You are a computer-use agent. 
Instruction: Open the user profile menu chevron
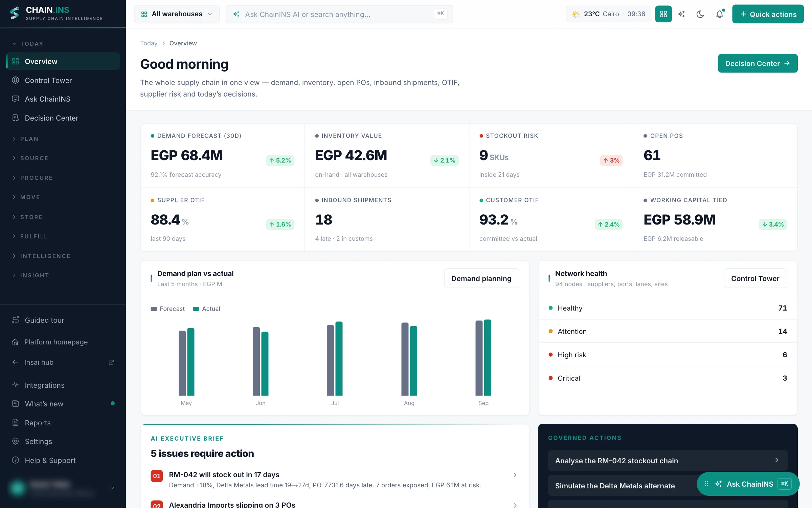(x=113, y=488)
